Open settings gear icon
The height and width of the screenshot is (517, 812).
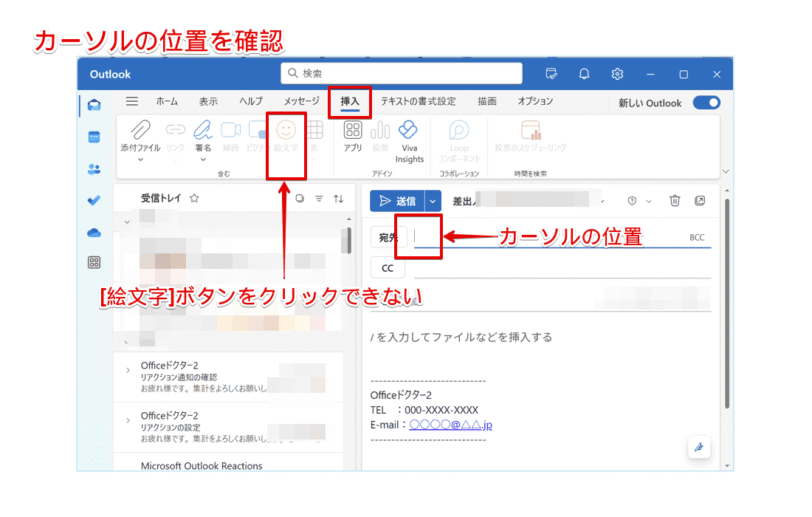[617, 74]
